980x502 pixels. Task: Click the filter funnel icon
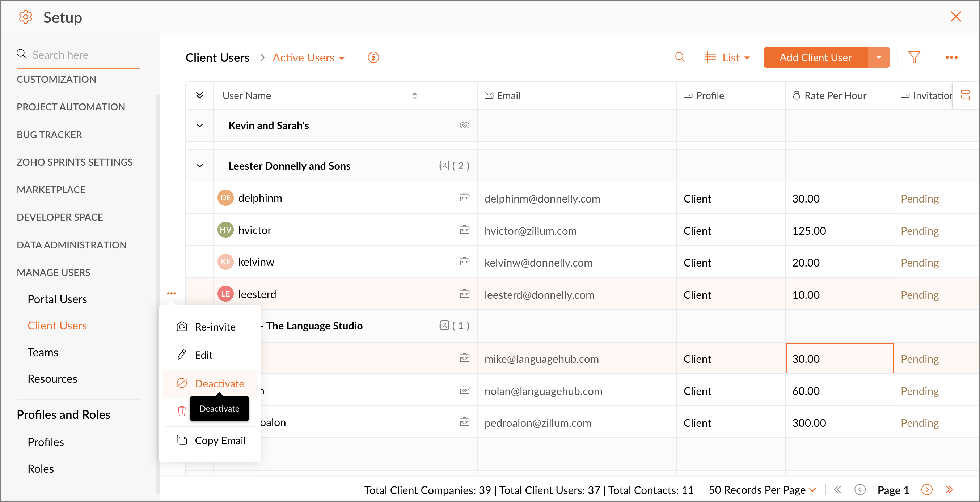pyautogui.click(x=914, y=58)
